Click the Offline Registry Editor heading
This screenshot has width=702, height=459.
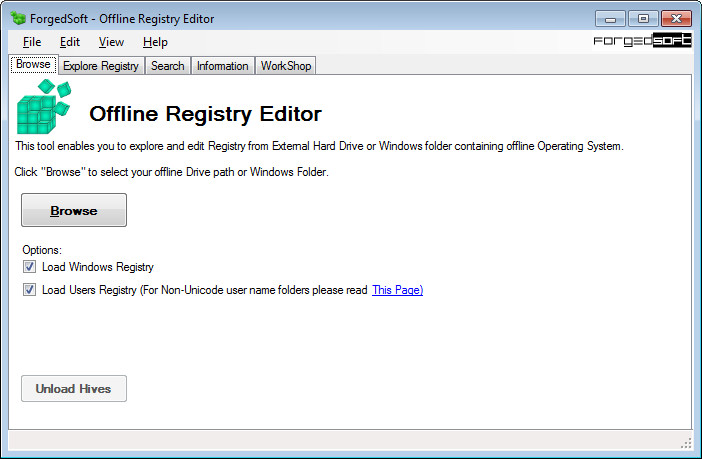tap(205, 114)
